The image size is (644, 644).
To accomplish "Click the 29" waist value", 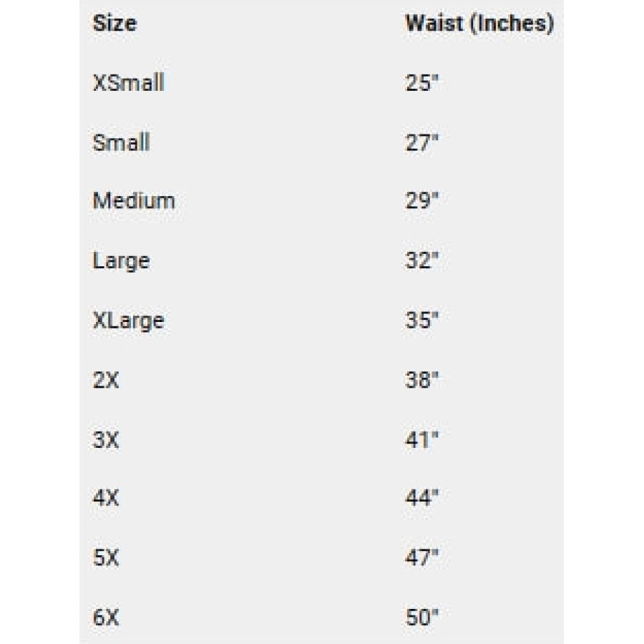I will [421, 201].
